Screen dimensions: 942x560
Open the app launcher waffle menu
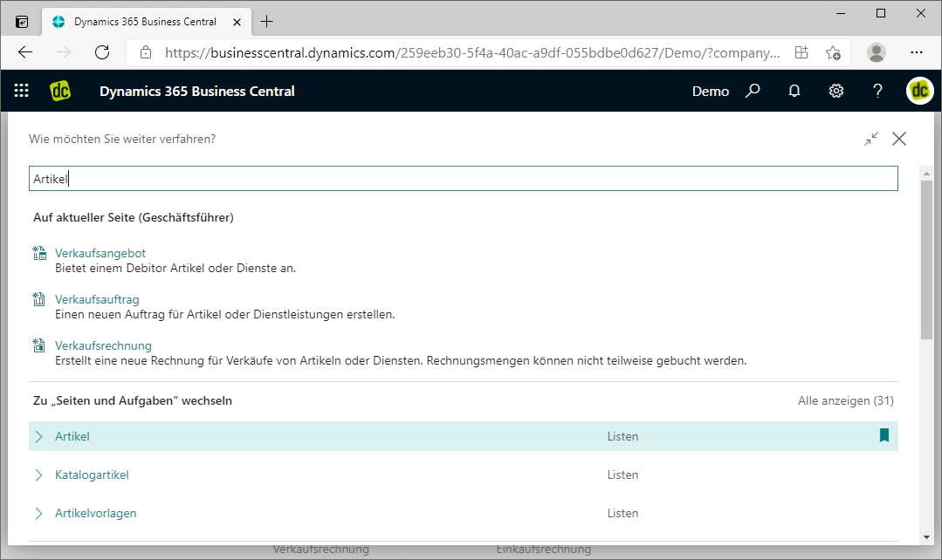tap(22, 91)
